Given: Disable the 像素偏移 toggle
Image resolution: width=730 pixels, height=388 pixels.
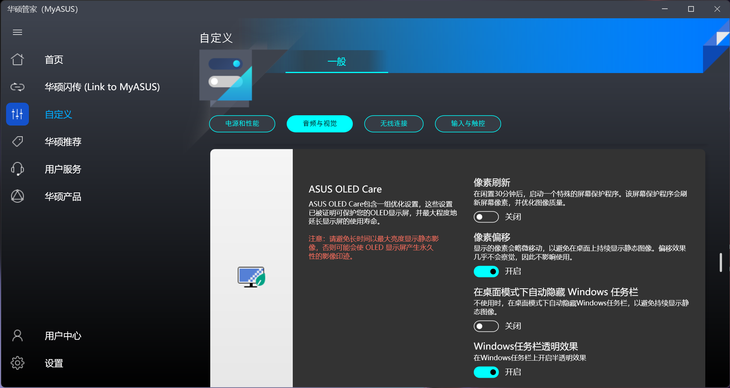Looking at the screenshot, I should pyautogui.click(x=486, y=271).
